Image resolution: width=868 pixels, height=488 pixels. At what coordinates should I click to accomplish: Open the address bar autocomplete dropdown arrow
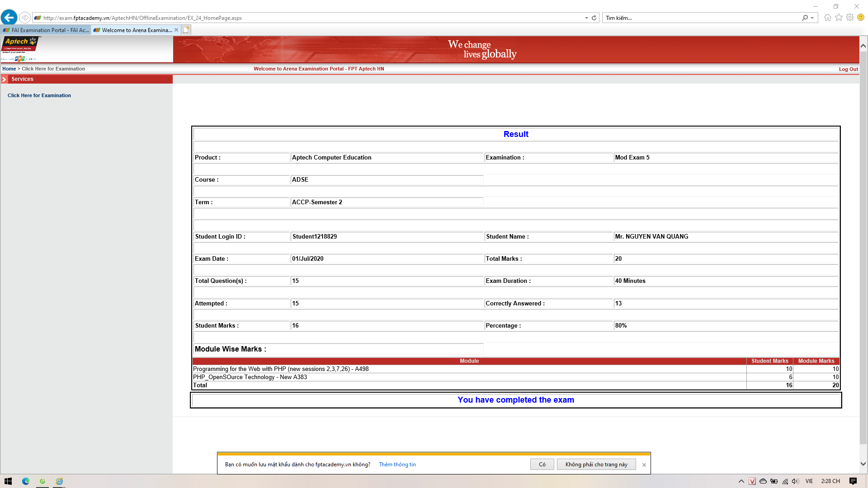(x=586, y=18)
